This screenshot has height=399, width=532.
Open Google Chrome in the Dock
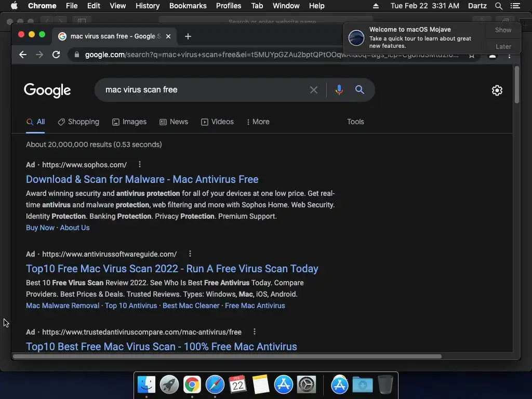(x=192, y=385)
